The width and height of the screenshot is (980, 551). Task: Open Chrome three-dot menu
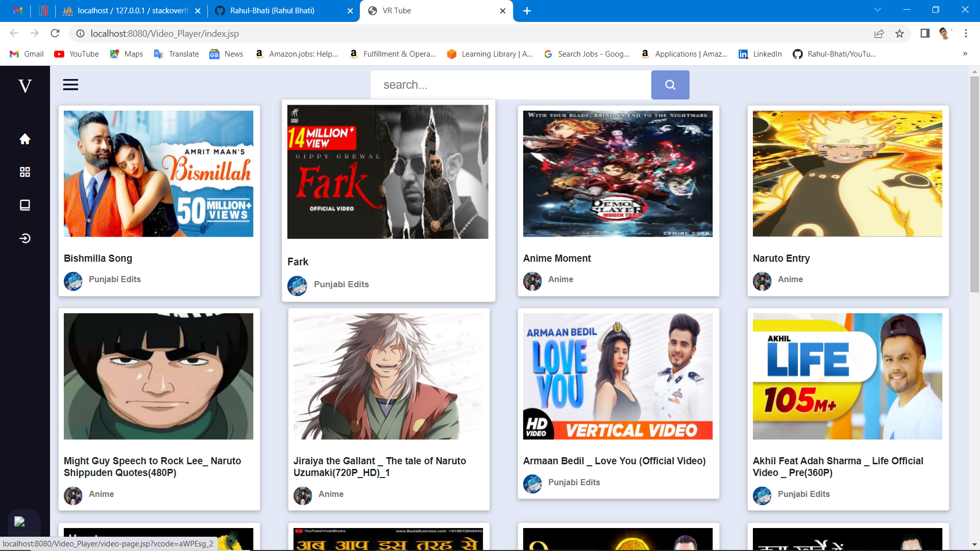coord(966,34)
